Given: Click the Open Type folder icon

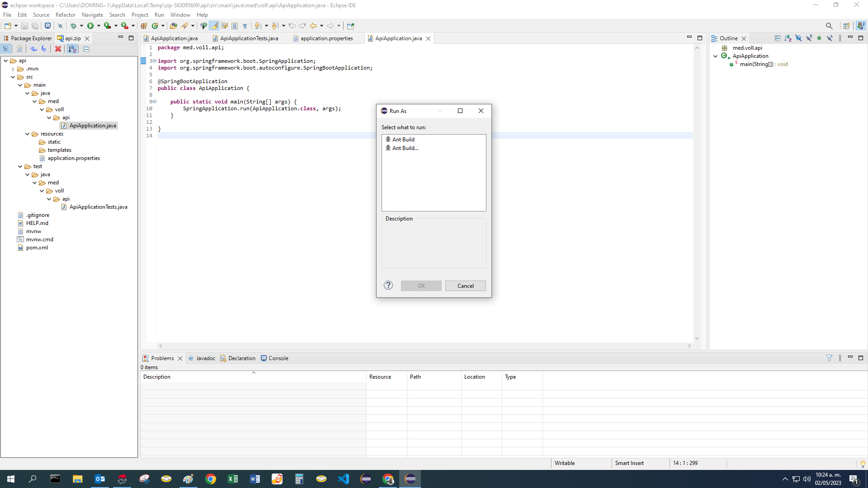Looking at the screenshot, I should [x=174, y=26].
